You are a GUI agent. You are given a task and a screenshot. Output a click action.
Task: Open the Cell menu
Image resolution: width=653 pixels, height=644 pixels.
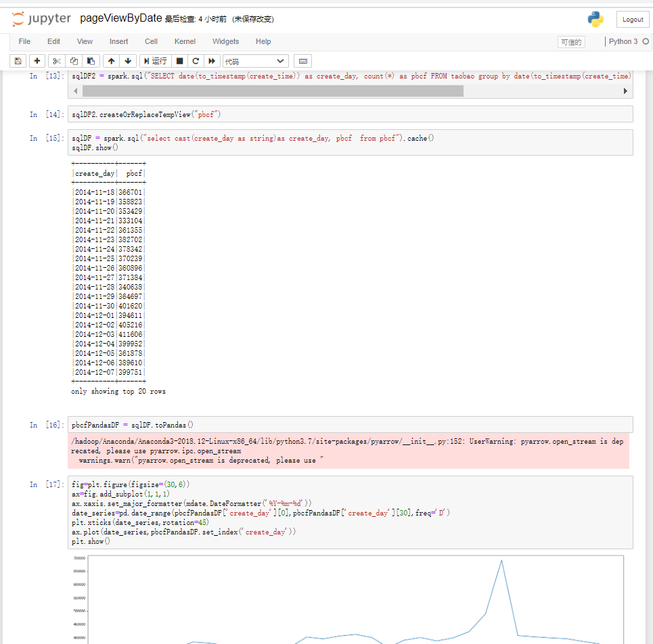151,42
